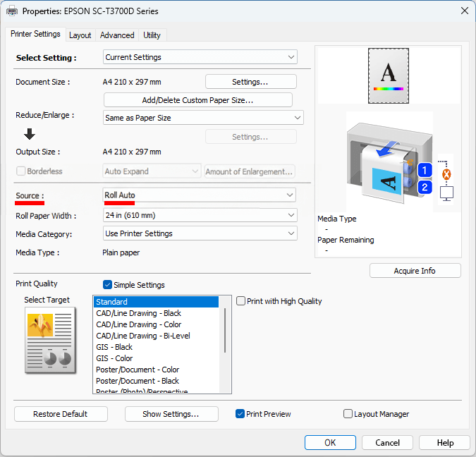Click Add/Delete Custom Paper Size button
This screenshot has width=476, height=457.
tap(198, 100)
